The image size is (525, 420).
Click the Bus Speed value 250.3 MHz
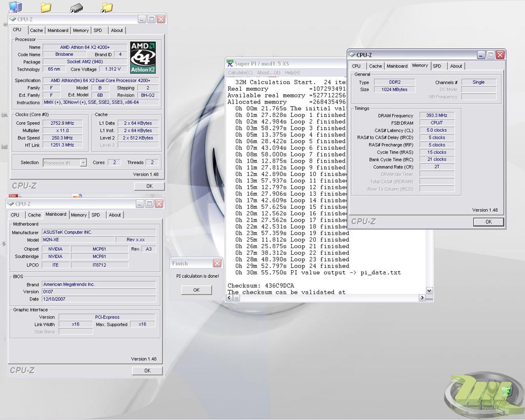coord(62,138)
